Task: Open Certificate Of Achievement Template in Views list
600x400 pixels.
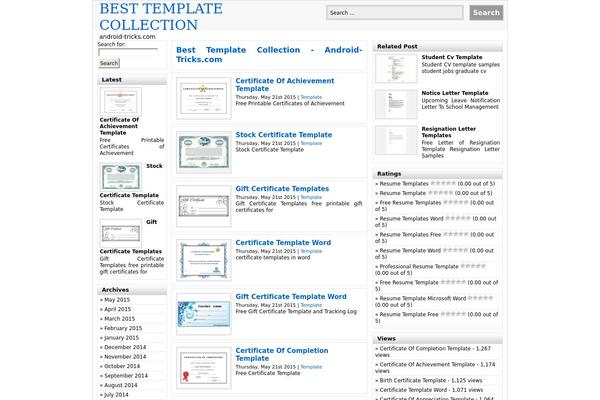Action: (x=427, y=365)
